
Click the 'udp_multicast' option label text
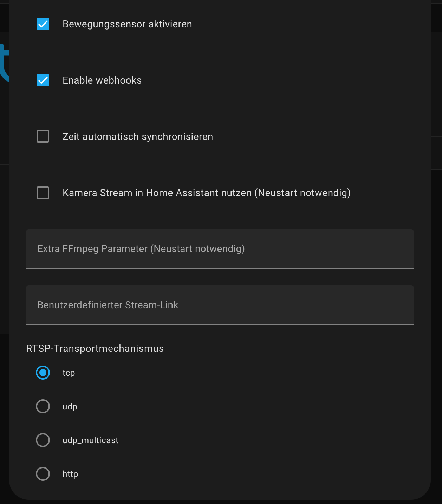pos(90,440)
